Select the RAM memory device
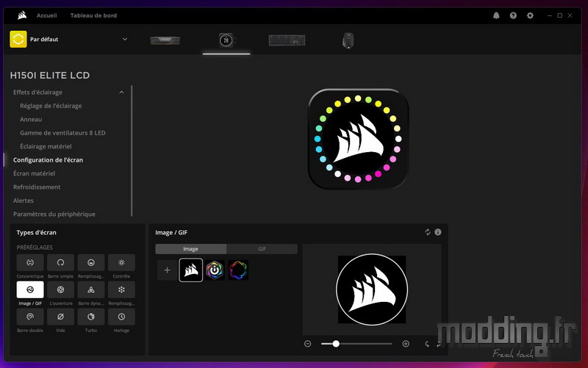The width and height of the screenshot is (588, 368). pyautogui.click(x=165, y=40)
